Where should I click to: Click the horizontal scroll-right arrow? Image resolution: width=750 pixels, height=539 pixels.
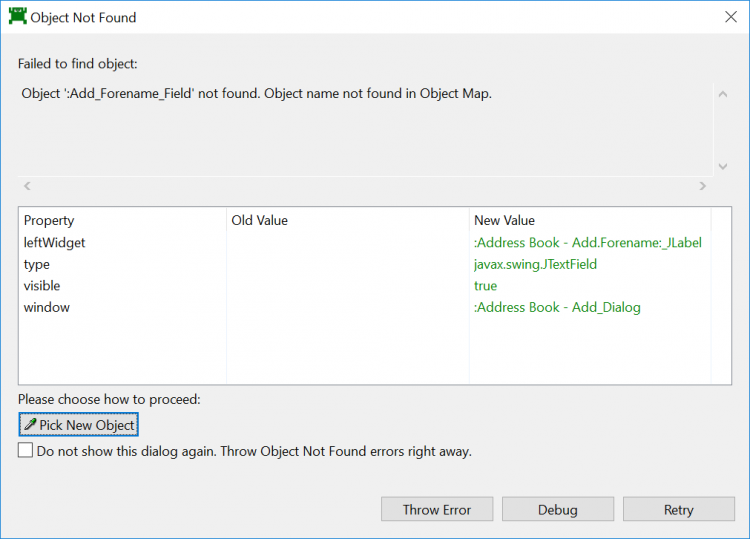[702, 186]
